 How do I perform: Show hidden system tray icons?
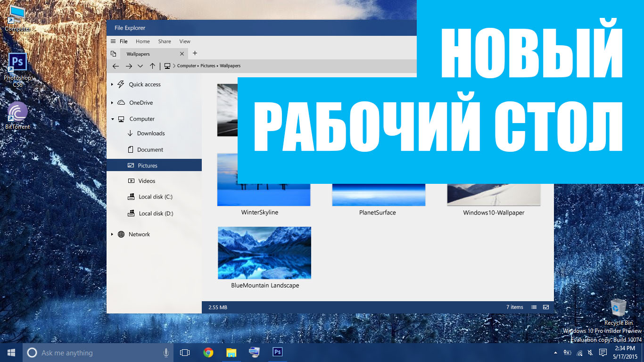555,353
